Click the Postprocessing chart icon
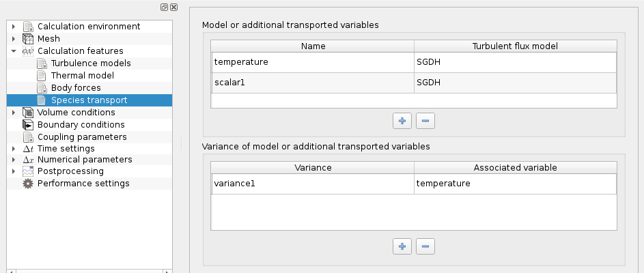This screenshot has width=644, height=273. 28,171
